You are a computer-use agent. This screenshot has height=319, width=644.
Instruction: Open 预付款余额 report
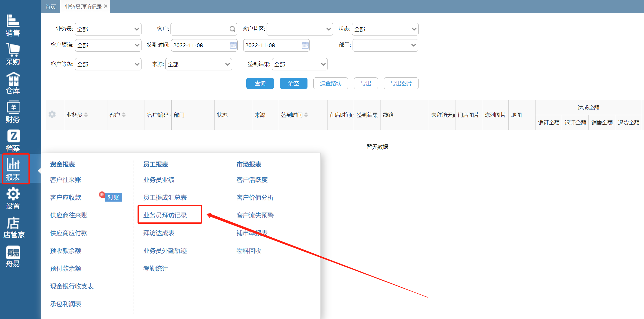66,268
